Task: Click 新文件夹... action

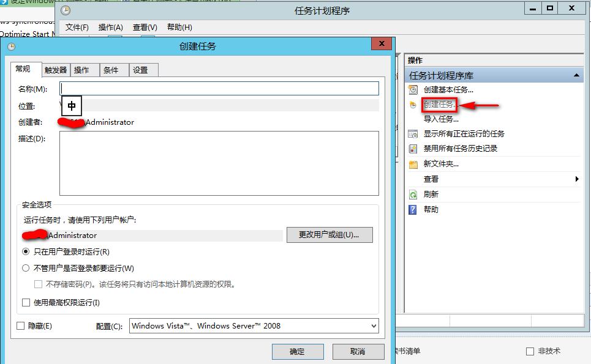Action: coord(441,164)
